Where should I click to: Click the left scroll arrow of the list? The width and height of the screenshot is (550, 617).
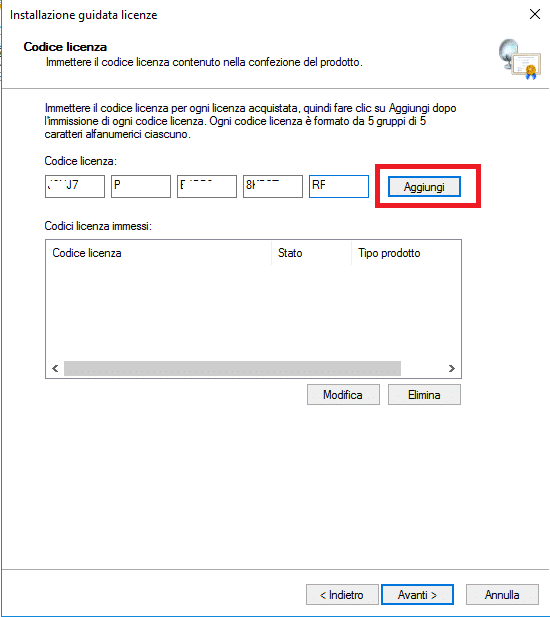click(x=55, y=369)
